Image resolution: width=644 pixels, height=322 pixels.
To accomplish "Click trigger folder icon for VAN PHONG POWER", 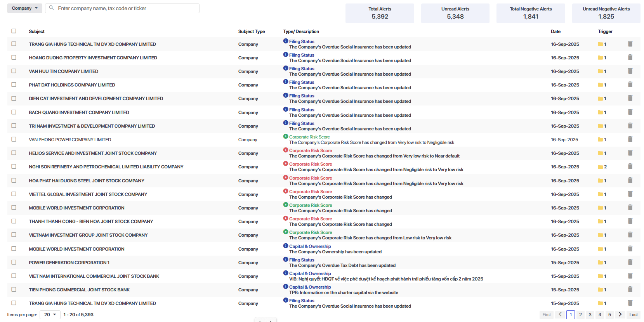I will (x=600, y=140).
